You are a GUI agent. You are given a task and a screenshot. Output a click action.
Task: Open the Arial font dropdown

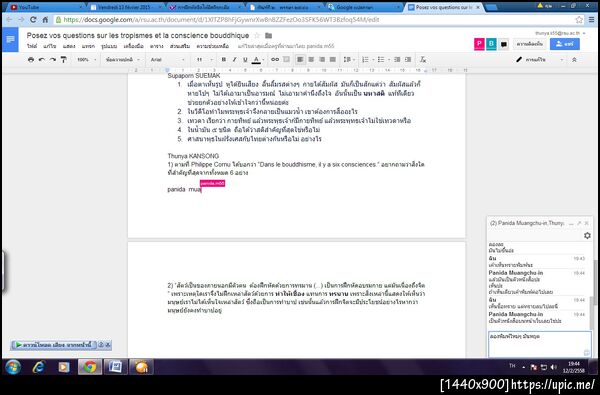tap(168, 60)
